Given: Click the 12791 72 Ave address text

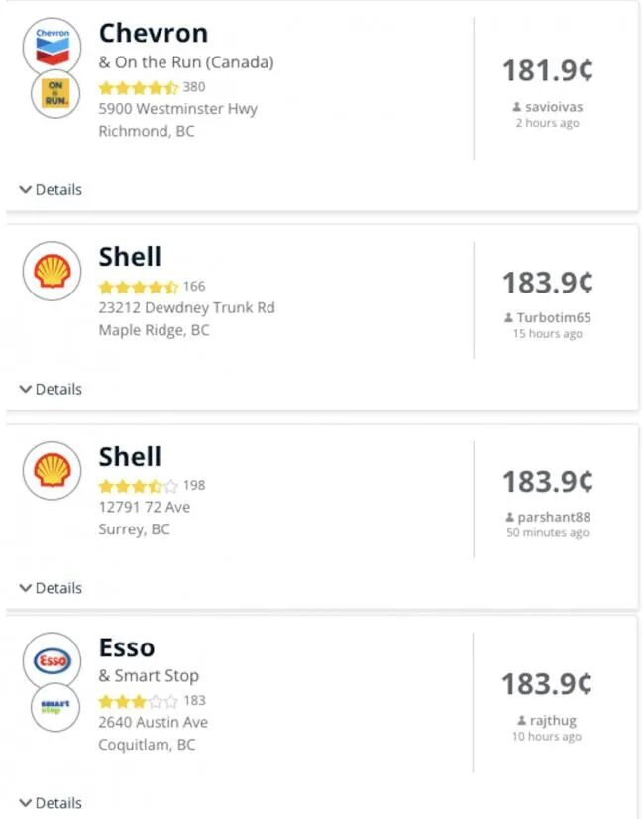Looking at the screenshot, I should click(145, 507).
